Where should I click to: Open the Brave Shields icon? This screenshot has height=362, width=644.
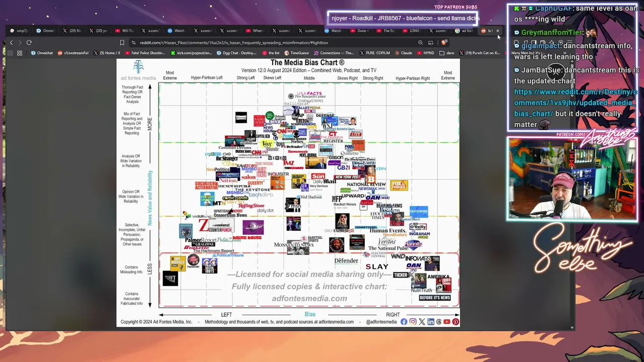pos(444,43)
